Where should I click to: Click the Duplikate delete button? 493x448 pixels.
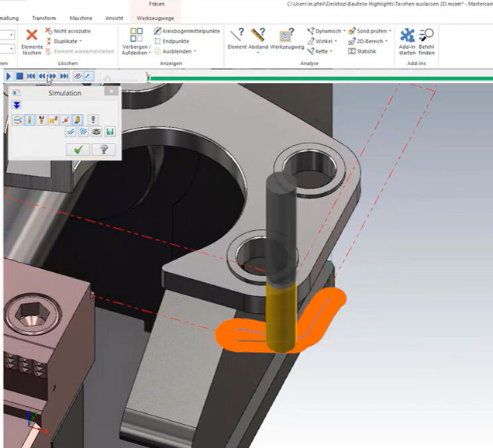(x=62, y=41)
